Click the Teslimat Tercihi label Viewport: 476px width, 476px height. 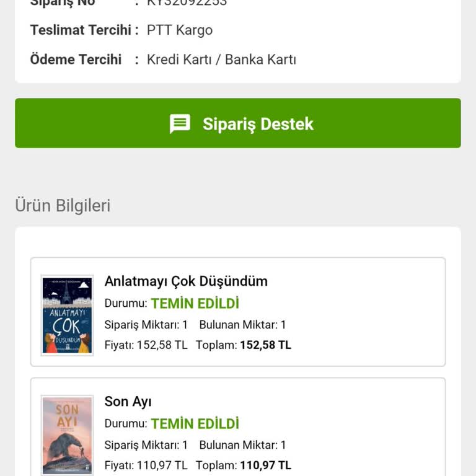[81, 30]
